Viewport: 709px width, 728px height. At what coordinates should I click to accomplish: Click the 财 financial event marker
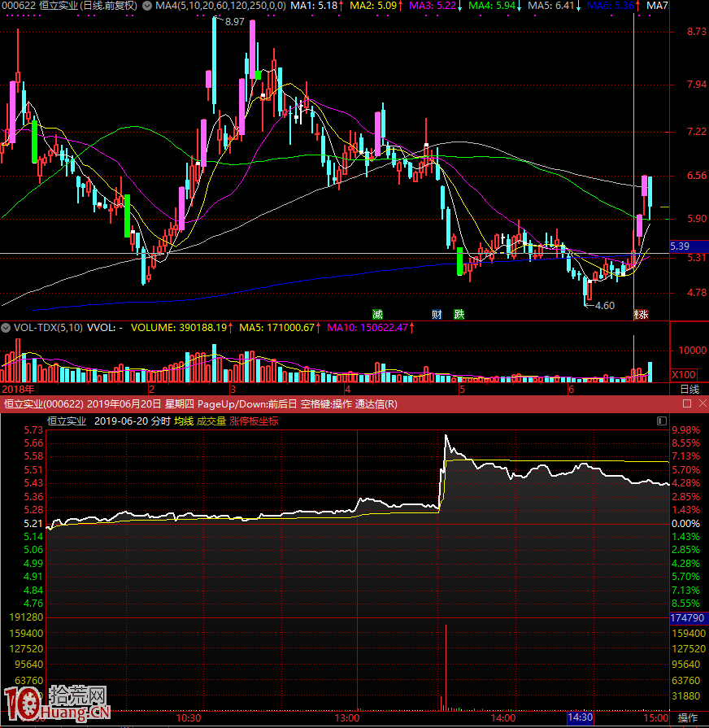(x=437, y=314)
